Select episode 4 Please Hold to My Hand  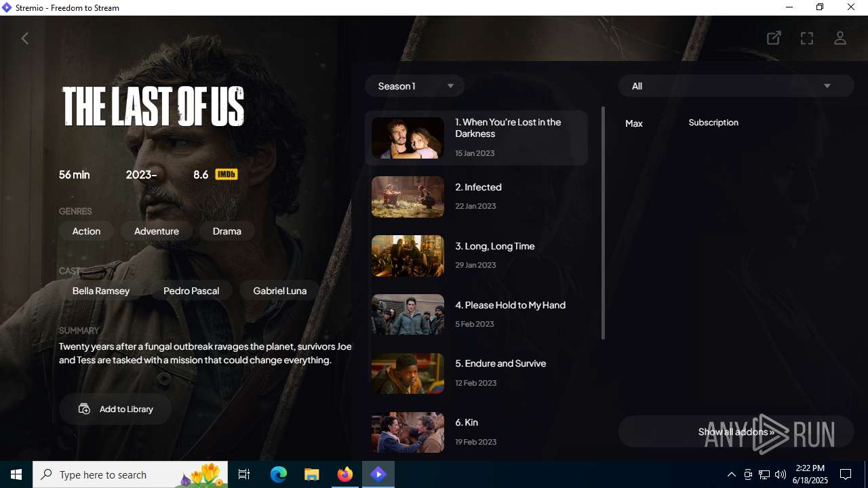coord(476,314)
